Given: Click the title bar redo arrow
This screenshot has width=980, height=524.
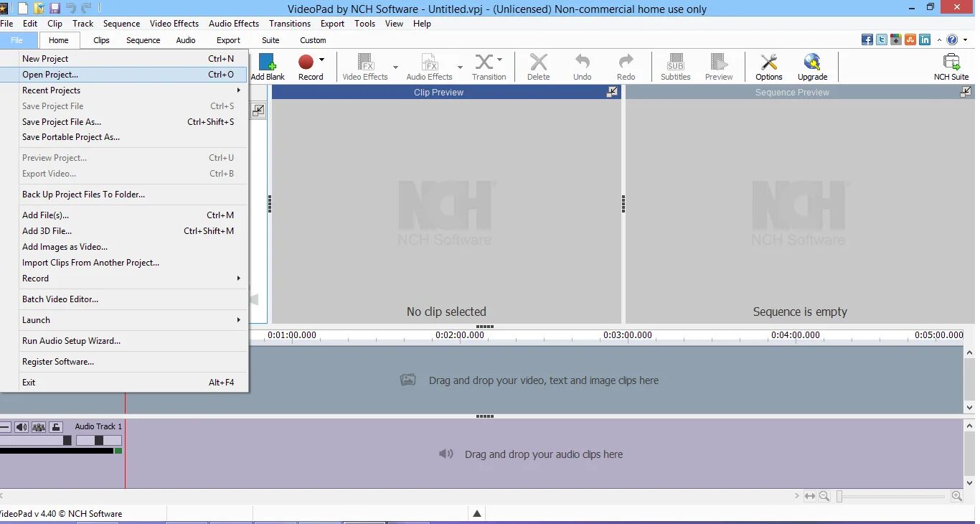Looking at the screenshot, I should coord(87,9).
